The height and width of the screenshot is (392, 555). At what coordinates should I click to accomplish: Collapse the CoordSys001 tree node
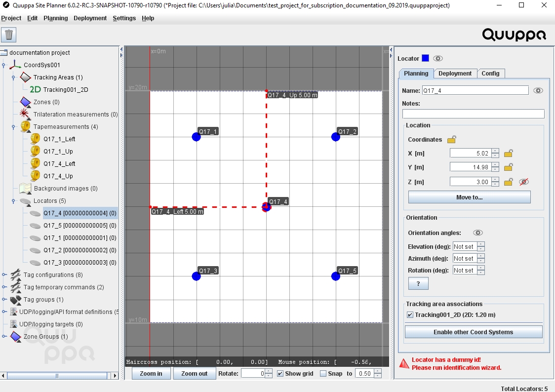pyautogui.click(x=4, y=65)
